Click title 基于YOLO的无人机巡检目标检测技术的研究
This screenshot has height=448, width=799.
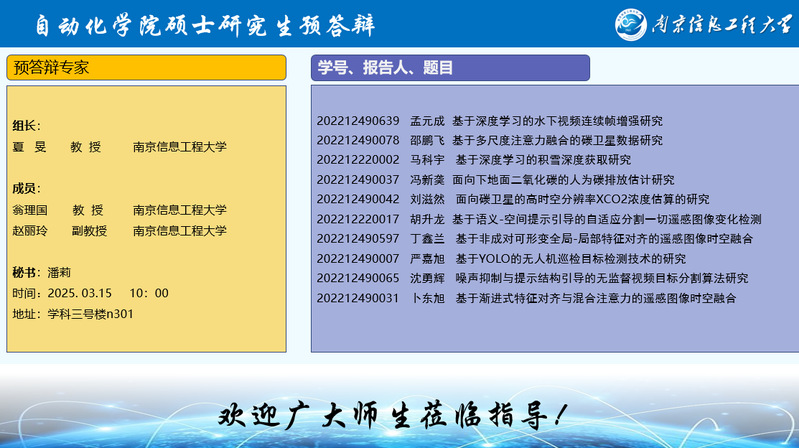point(570,258)
